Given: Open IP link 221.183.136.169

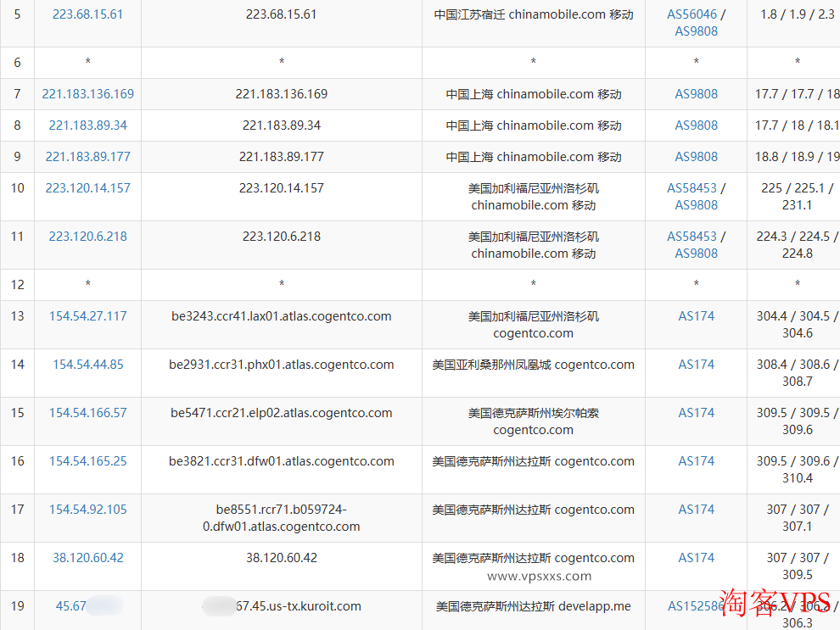Looking at the screenshot, I should pyautogui.click(x=88, y=94).
